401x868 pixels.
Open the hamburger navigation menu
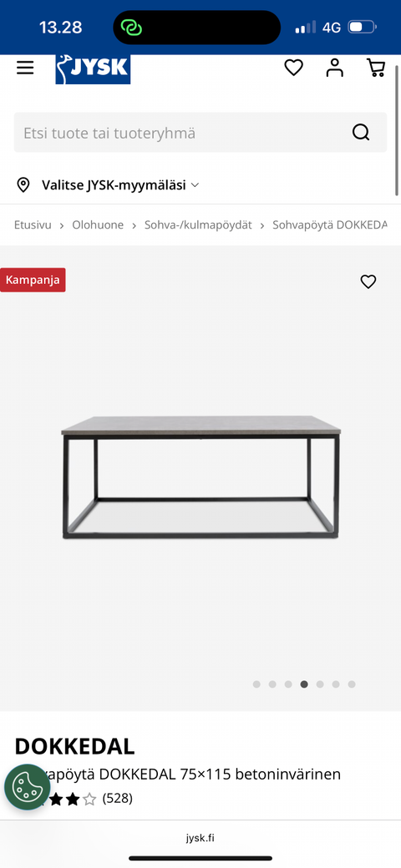[25, 68]
